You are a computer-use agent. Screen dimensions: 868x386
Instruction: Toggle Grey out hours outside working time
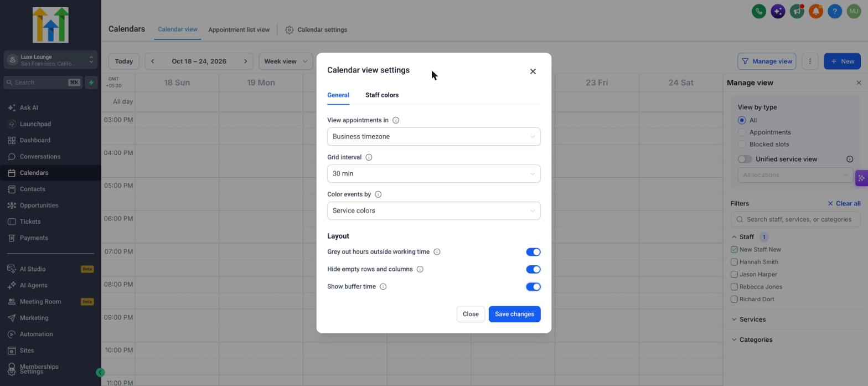click(533, 252)
